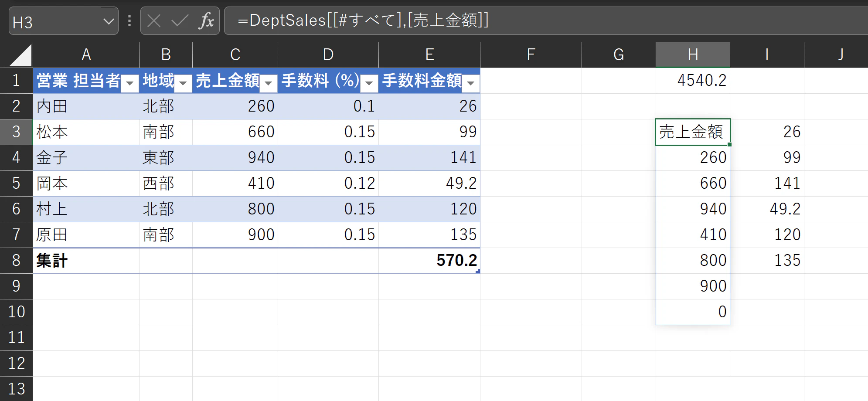Select cell C2 value 260
The width and height of the screenshot is (868, 401).
tap(235, 106)
